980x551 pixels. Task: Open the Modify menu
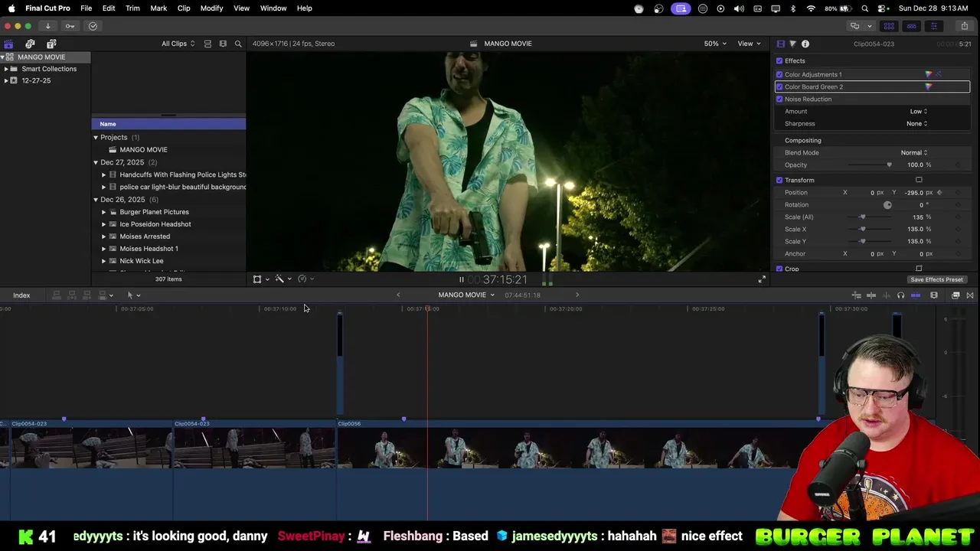pos(211,8)
